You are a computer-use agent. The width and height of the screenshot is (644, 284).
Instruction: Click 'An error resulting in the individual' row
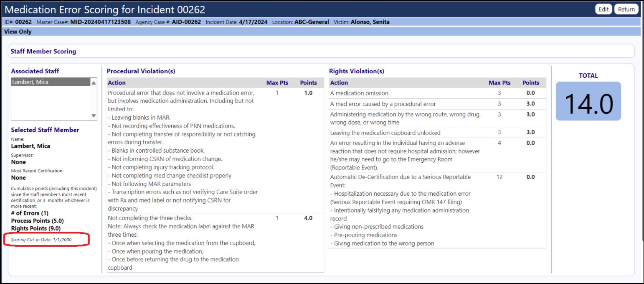(x=437, y=155)
